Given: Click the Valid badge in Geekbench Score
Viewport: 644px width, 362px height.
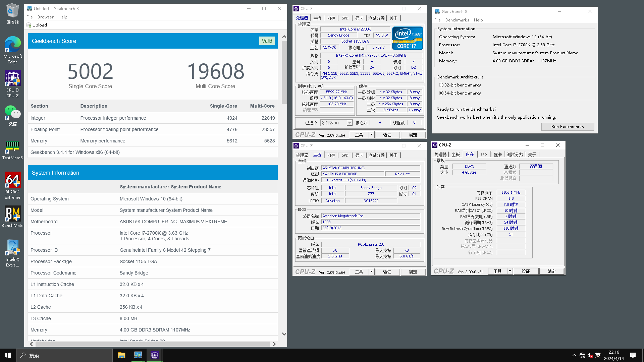Looking at the screenshot, I should (x=267, y=41).
